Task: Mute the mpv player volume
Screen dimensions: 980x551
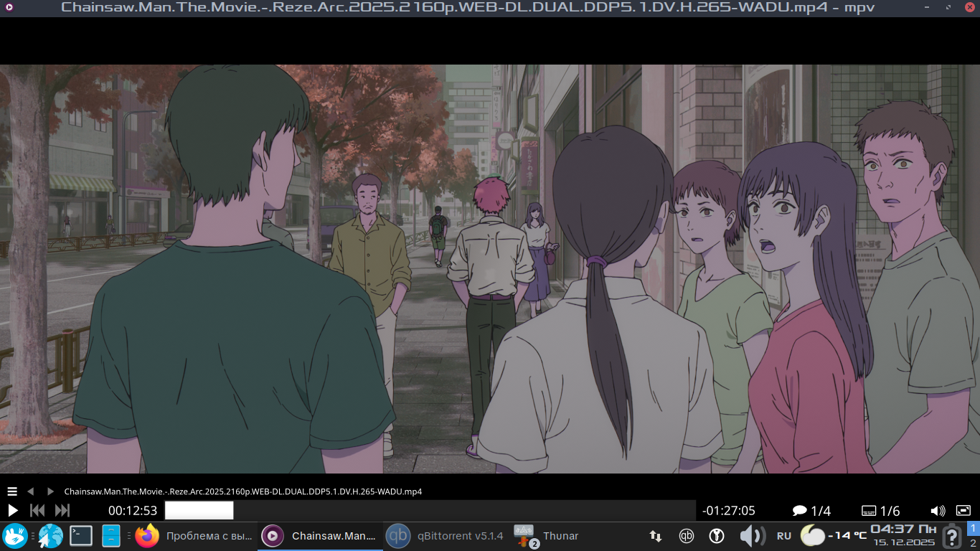Action: (x=938, y=511)
